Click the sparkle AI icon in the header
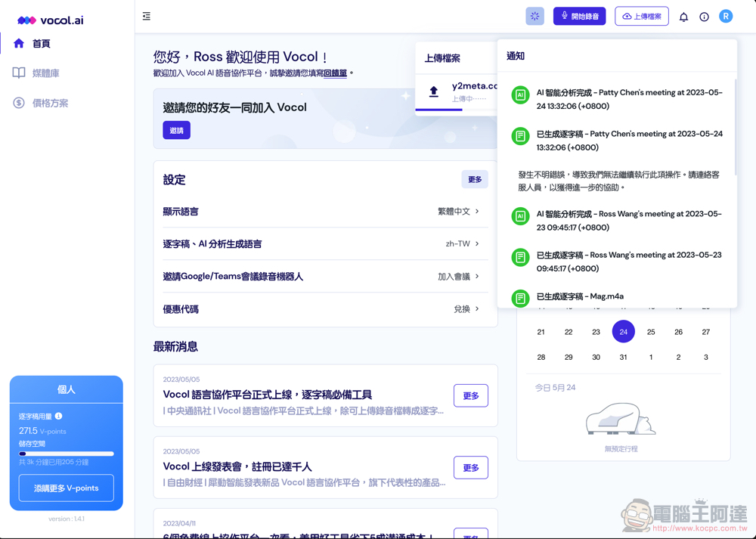756x539 pixels. (x=534, y=16)
